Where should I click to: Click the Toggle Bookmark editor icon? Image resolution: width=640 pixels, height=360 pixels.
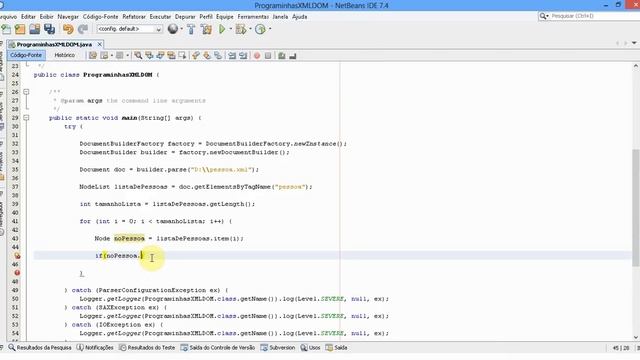218,56
